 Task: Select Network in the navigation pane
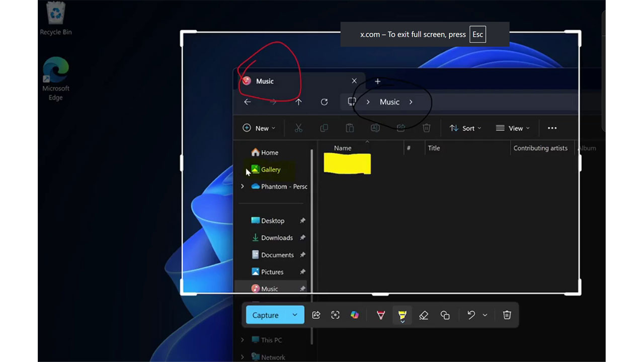pos(268,357)
